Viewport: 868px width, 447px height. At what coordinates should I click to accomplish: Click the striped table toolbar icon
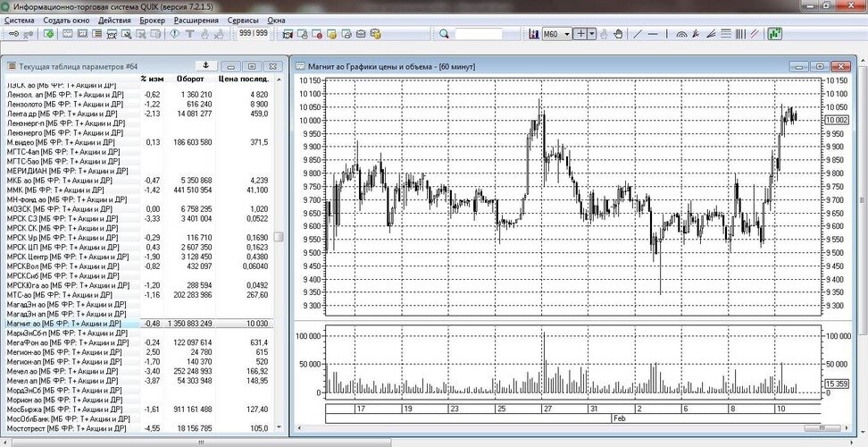coord(96,34)
